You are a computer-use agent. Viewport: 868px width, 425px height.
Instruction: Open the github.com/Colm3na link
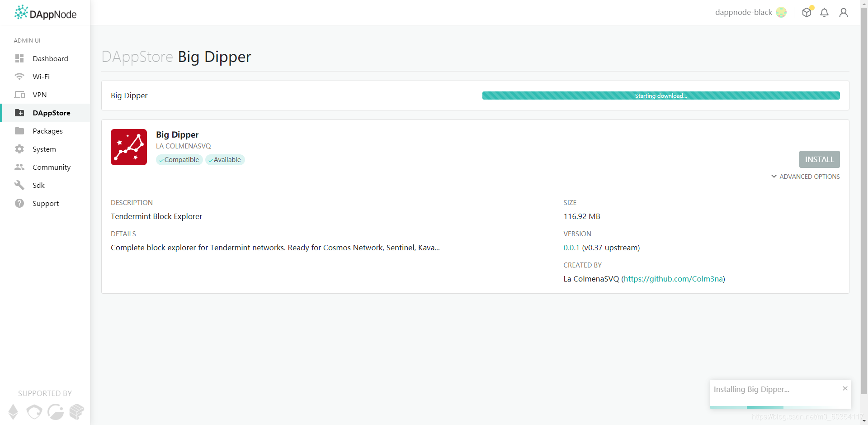coord(674,279)
